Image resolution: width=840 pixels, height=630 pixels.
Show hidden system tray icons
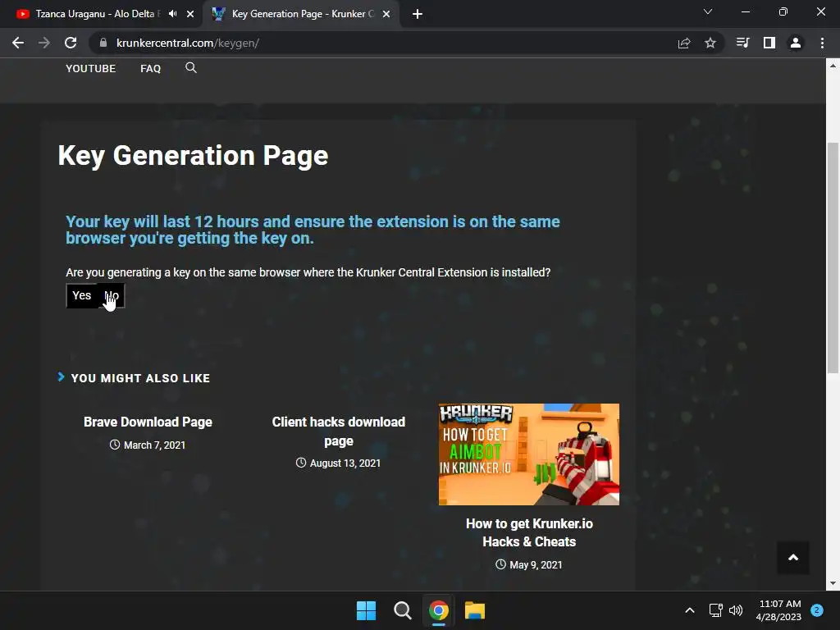click(690, 610)
